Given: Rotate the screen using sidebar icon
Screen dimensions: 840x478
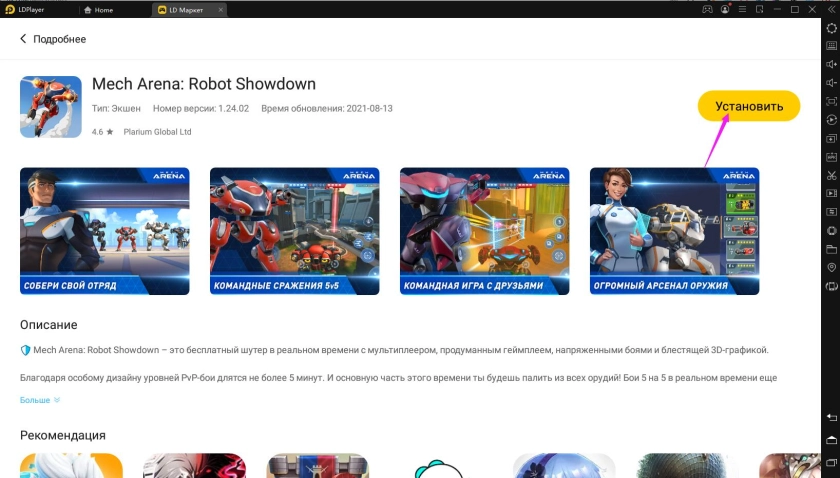Looking at the screenshot, I should 831,286.
